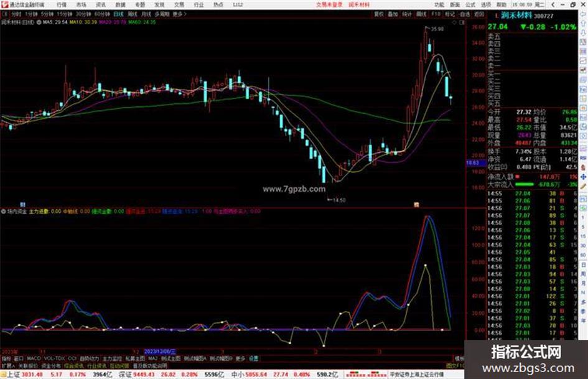Open the 发现 menu
The image size is (588, 379).
(x=159, y=4)
